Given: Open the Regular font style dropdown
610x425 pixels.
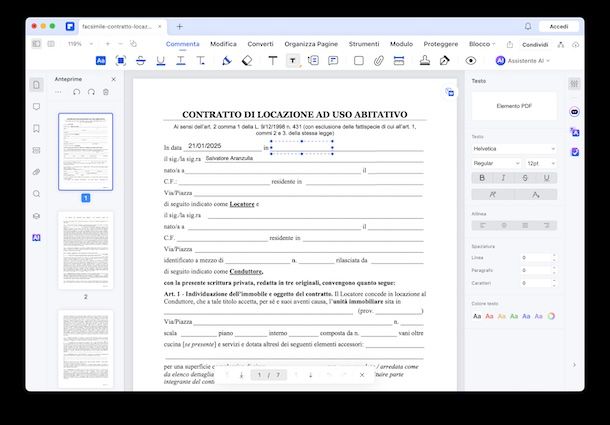Looking at the screenshot, I should point(496,163).
